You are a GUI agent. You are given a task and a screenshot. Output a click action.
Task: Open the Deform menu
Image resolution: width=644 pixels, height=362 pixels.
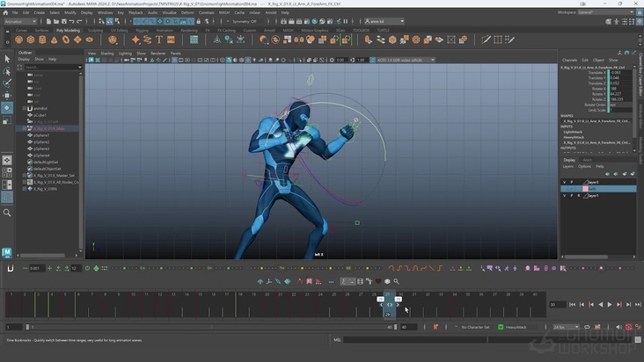tap(187, 12)
